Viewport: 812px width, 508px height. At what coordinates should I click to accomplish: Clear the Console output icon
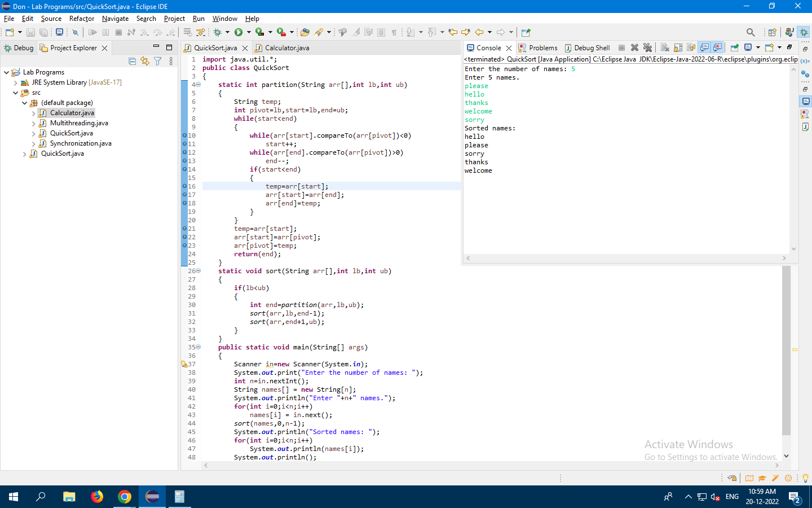pyautogui.click(x=665, y=47)
